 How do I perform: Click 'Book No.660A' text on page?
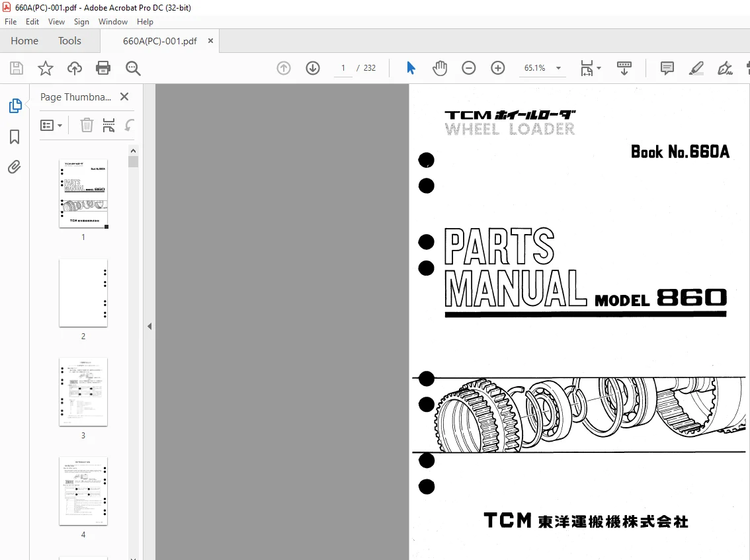click(x=680, y=152)
